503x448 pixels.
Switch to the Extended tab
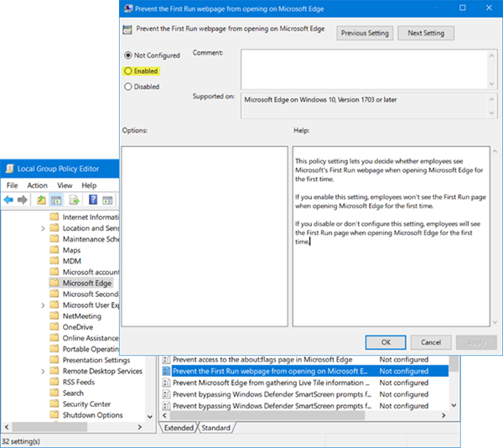point(179,428)
